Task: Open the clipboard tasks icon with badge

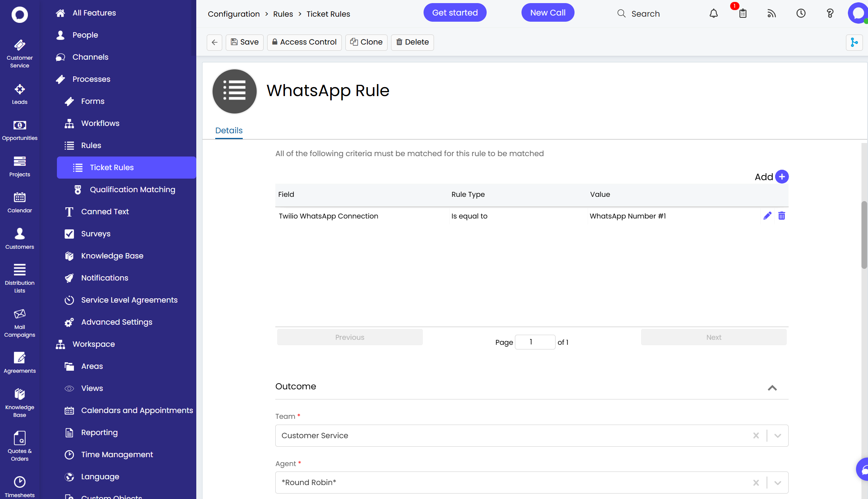Action: 743,14
